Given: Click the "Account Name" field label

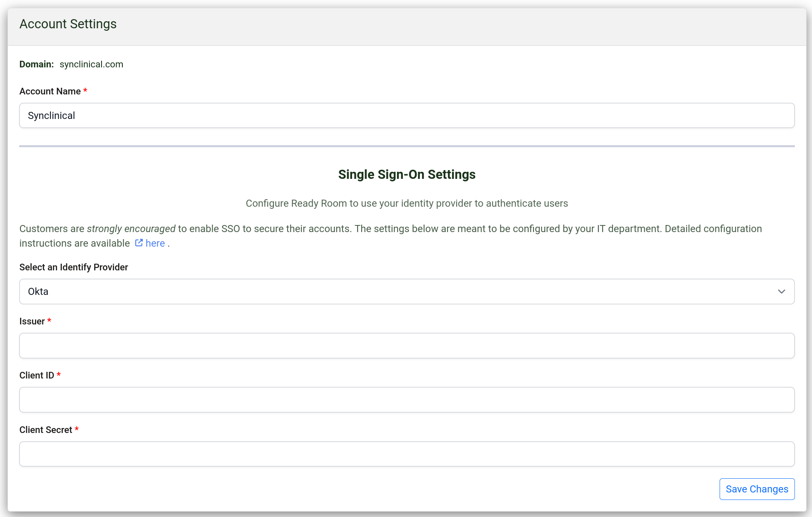Looking at the screenshot, I should click(50, 91).
